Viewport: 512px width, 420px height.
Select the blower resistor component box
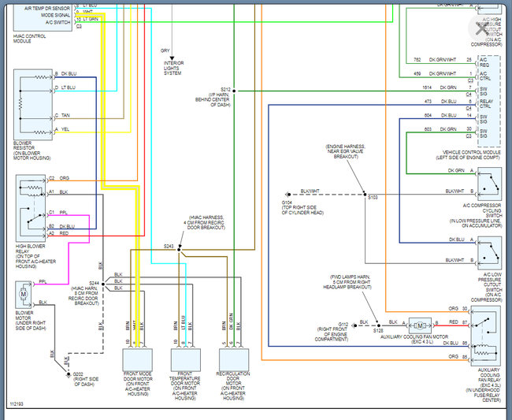[33, 105]
